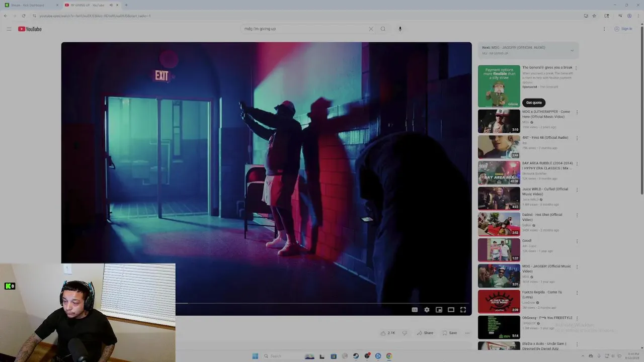Open options for MDG - JAGGER! video

point(577,267)
